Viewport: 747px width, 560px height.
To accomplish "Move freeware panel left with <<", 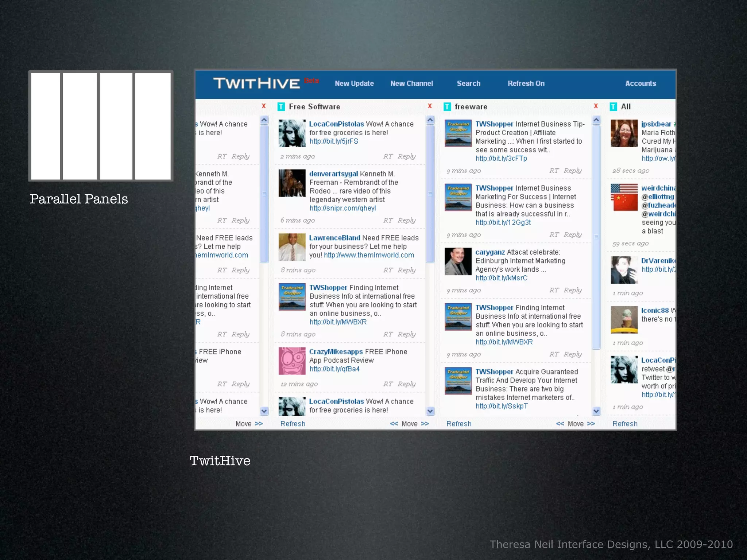I will [560, 424].
